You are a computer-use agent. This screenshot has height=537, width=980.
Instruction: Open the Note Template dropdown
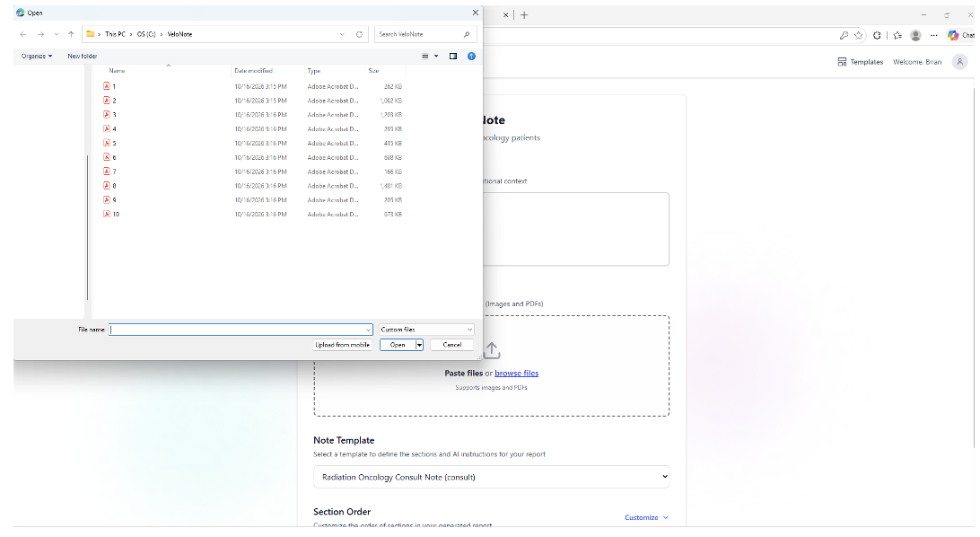(491, 477)
